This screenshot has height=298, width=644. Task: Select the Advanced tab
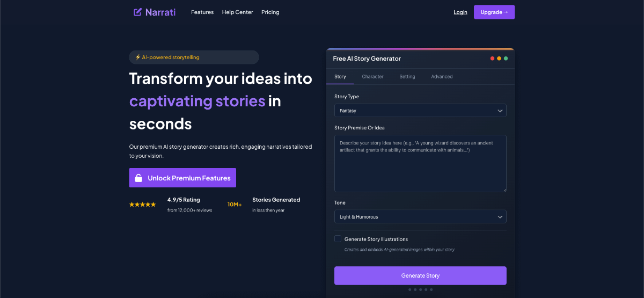[442, 77]
